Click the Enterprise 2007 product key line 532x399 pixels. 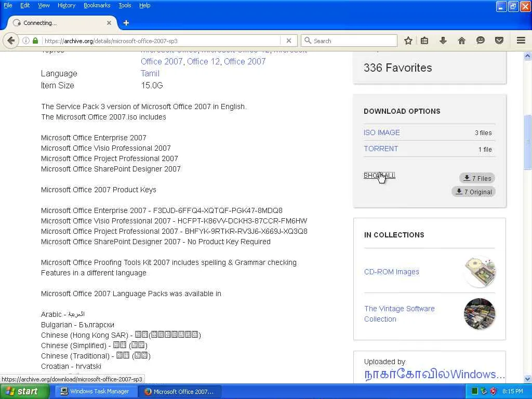pos(162,211)
